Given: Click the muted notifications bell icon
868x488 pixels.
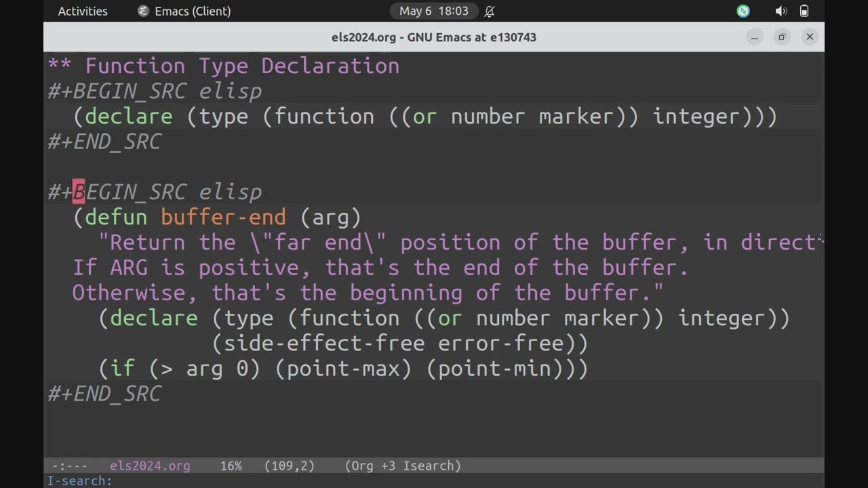Looking at the screenshot, I should 489,11.
